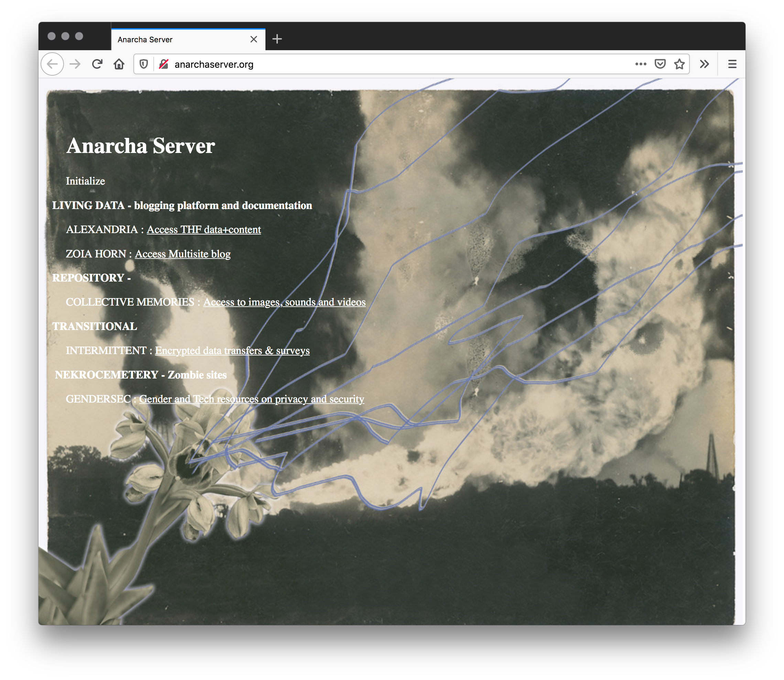Image resolution: width=784 pixels, height=680 pixels.
Task: Open ALEXANDRIA Access THF data+content link
Action: click(x=204, y=229)
